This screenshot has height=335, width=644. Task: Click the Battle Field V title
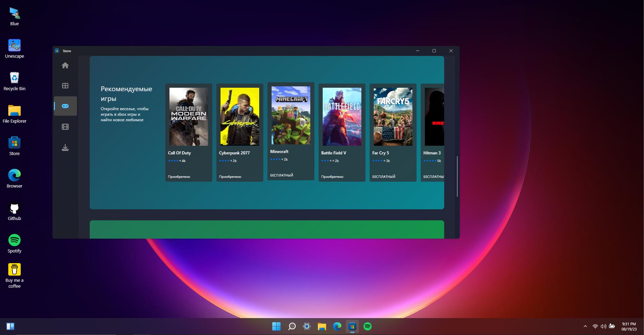point(334,153)
